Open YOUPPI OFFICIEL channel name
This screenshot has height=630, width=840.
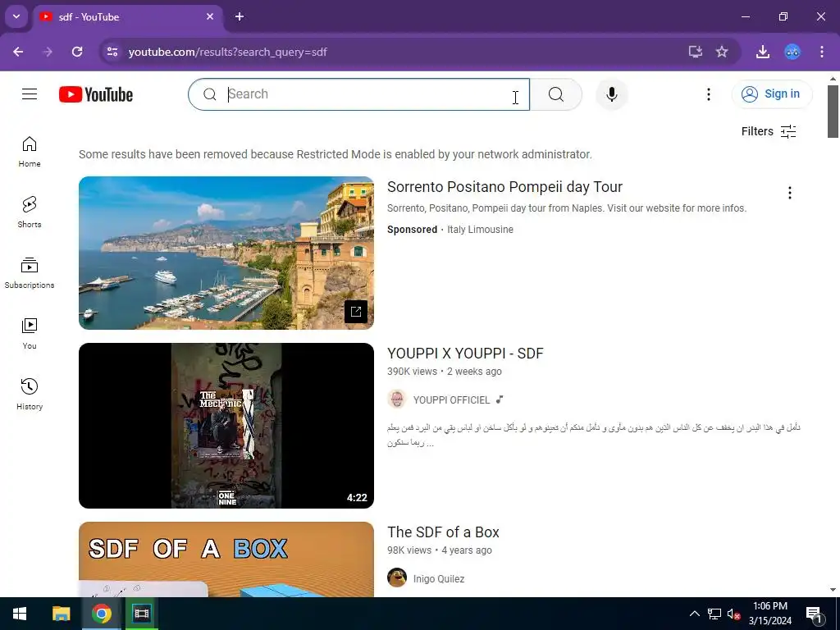click(x=452, y=400)
